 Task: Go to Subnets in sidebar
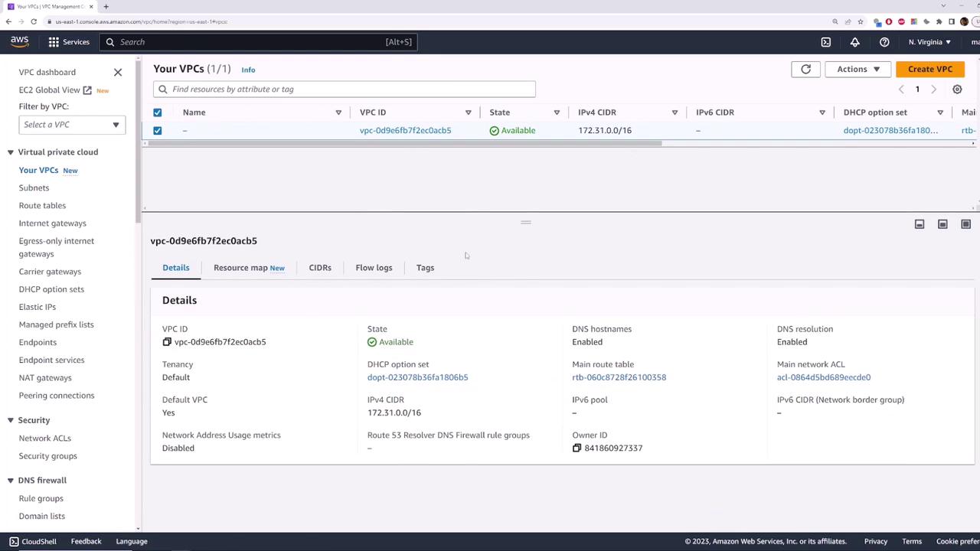click(x=34, y=188)
